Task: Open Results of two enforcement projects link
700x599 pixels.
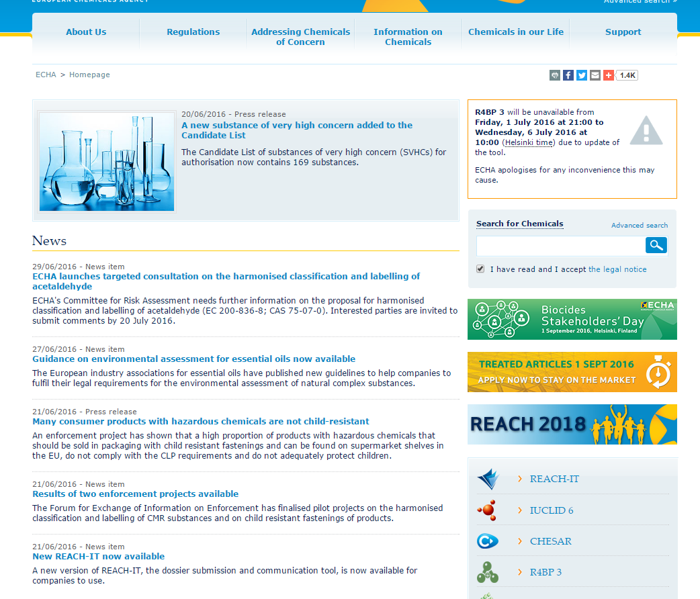Action: coord(135,494)
